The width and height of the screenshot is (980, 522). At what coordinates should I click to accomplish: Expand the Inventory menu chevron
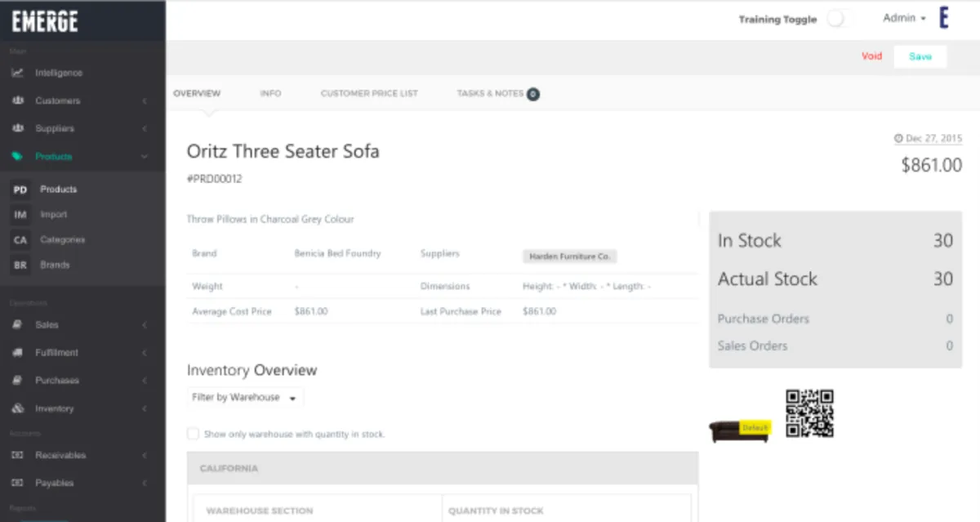point(145,408)
